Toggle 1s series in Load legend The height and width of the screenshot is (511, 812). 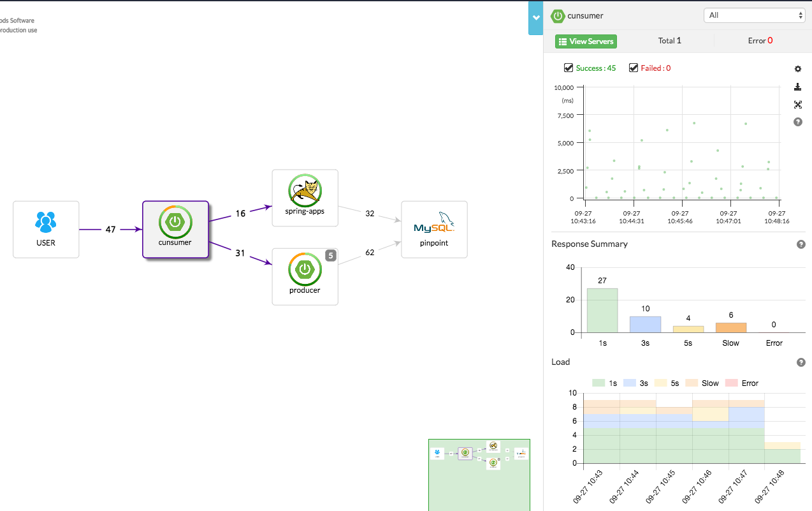click(605, 383)
